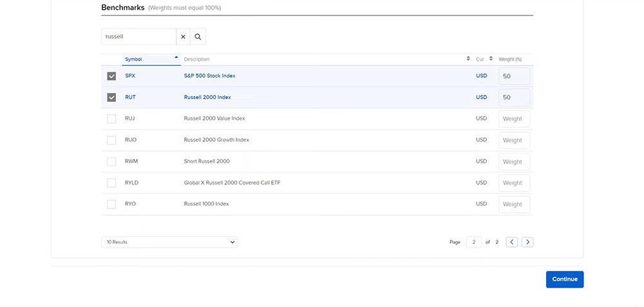Select the RWM Short Russell checkbox
Screen dimensions: 644x307
click(x=111, y=161)
